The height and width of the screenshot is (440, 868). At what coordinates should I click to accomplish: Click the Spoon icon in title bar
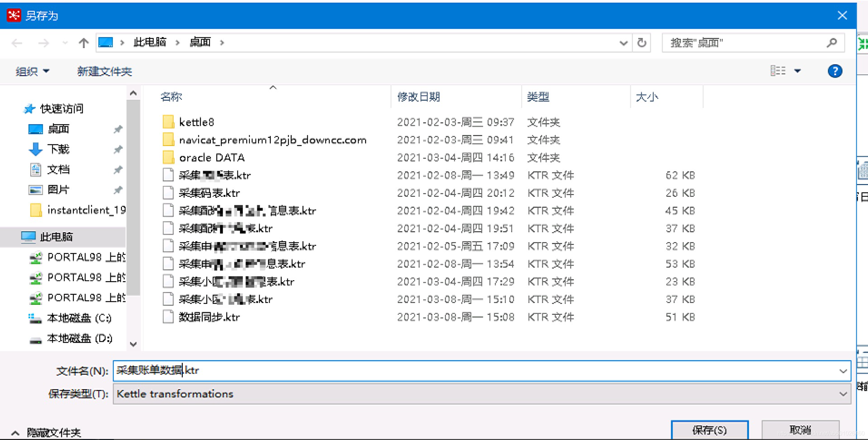14,15
